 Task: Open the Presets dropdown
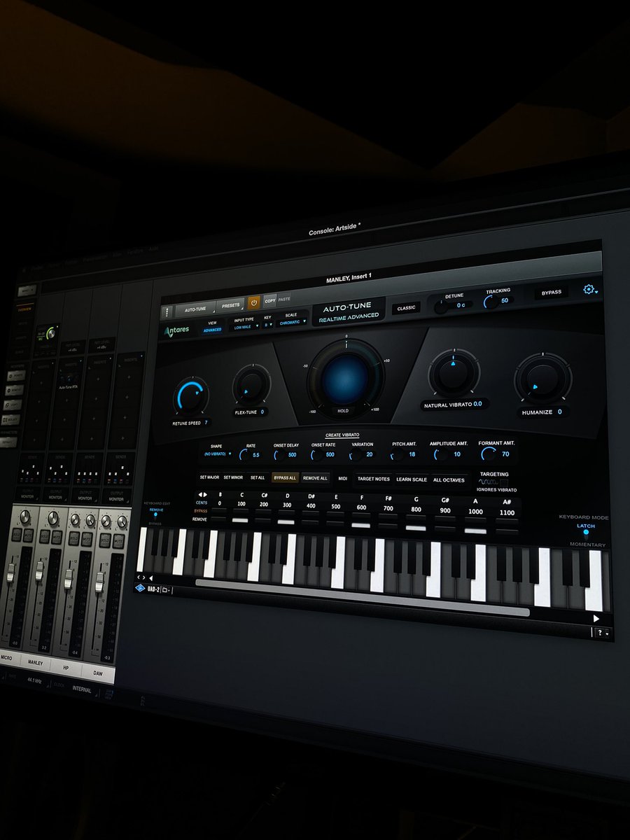231,305
